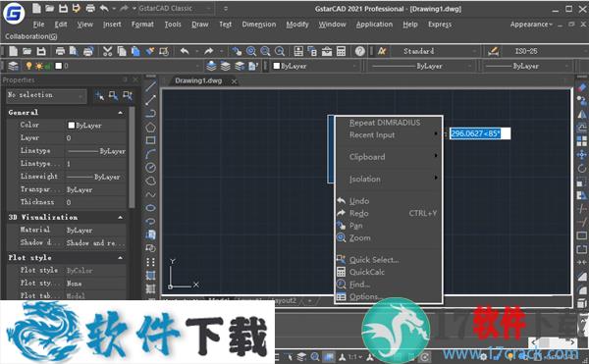The height and width of the screenshot is (364, 589).
Task: Open the Layer Properties Manager icon
Action: [x=13, y=66]
